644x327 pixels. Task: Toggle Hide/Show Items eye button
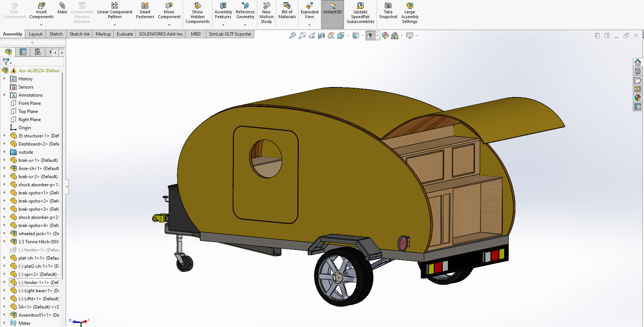[x=370, y=36]
